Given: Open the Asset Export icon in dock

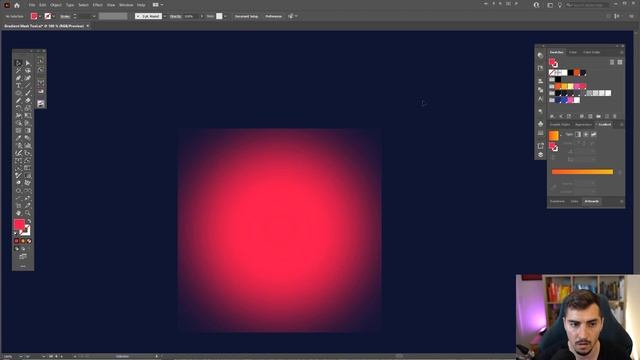Looking at the screenshot, I should pyautogui.click(x=540, y=146).
